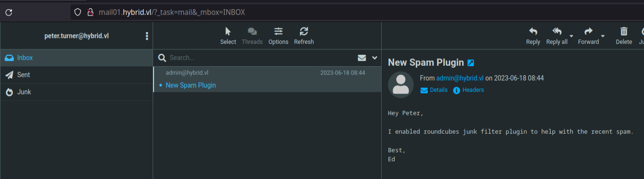Click the insecure lock icon in address bar
The image size is (644, 179).
[x=90, y=12]
